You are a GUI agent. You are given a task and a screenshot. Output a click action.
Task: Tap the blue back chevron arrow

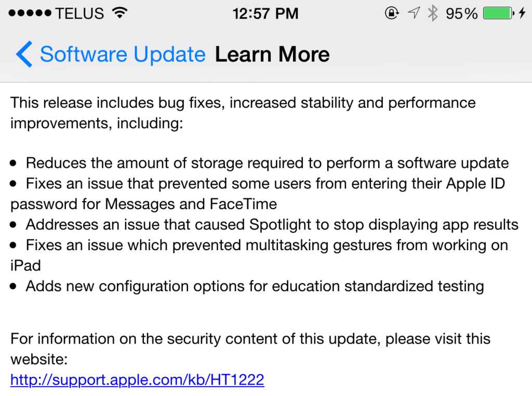[x=23, y=54]
